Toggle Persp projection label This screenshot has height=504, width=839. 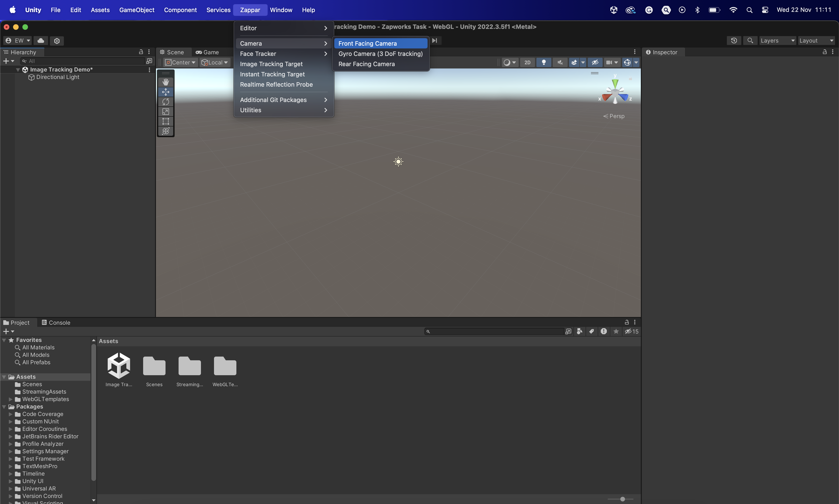coord(614,116)
